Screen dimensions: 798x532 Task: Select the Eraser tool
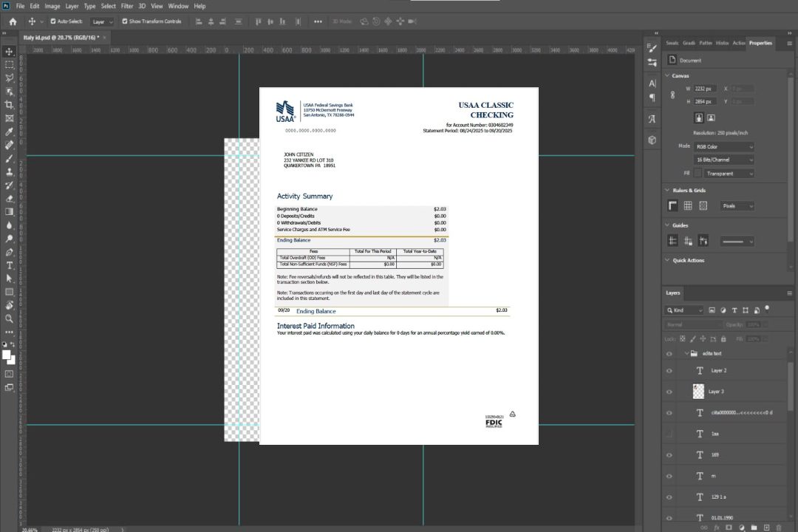click(9, 199)
